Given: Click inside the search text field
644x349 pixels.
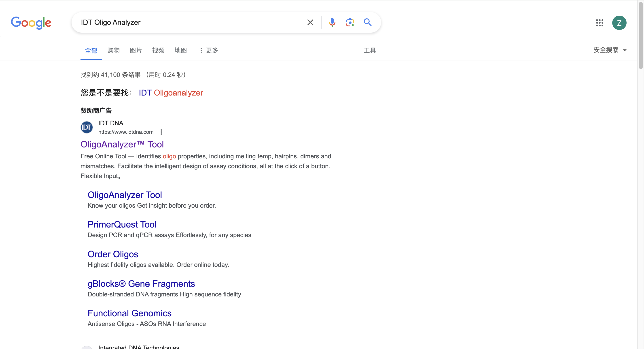Looking at the screenshot, I should (190, 23).
